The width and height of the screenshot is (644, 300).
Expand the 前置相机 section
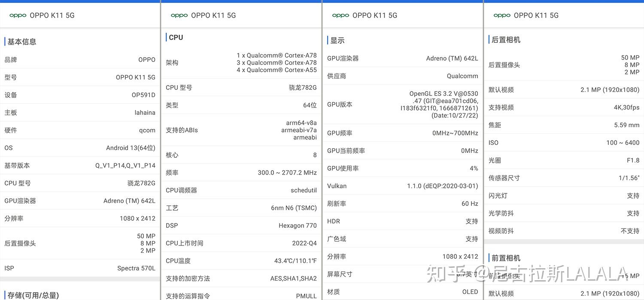(x=504, y=257)
